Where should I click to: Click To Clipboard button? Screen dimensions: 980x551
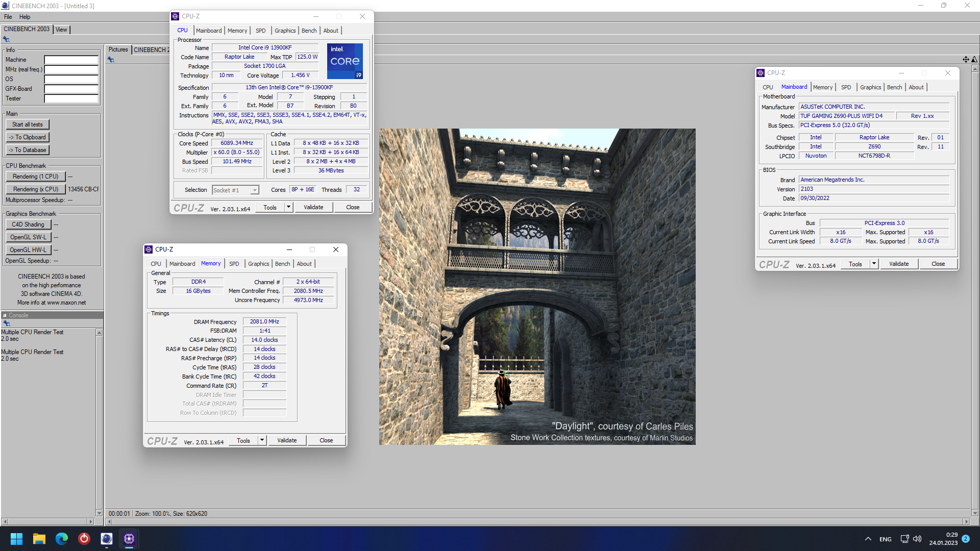28,137
